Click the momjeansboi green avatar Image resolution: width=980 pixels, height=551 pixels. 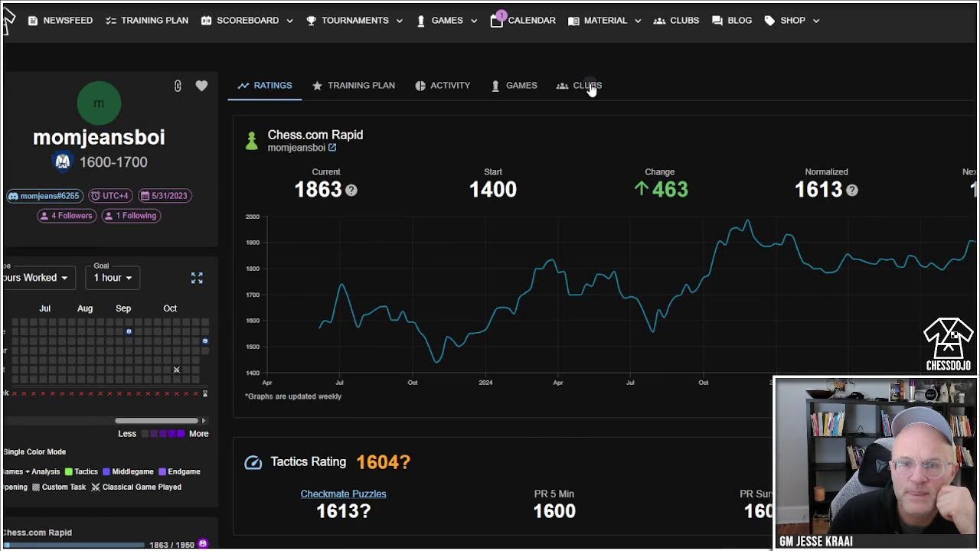[x=99, y=103]
